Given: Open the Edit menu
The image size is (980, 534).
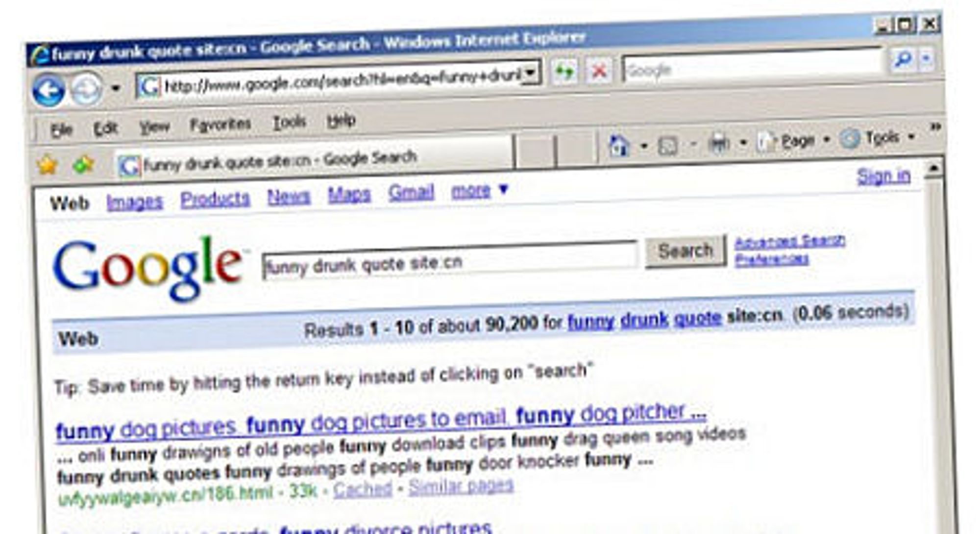Looking at the screenshot, I should pos(105,128).
